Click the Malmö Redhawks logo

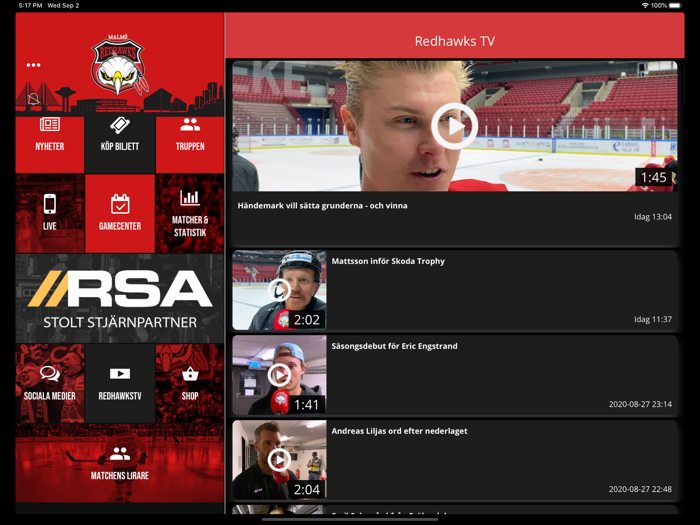[119, 65]
